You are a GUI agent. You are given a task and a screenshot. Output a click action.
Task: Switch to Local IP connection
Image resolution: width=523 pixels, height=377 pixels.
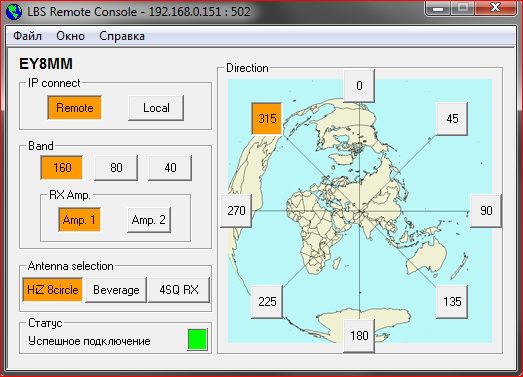pos(156,108)
